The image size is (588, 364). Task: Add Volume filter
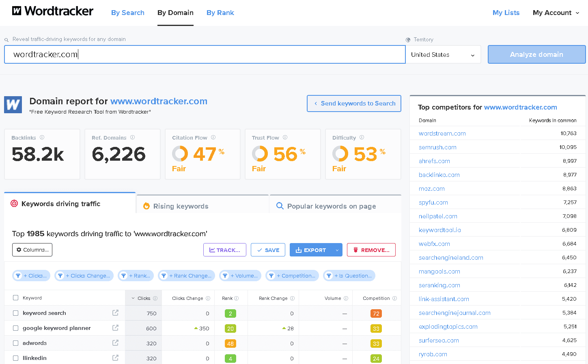[240, 276]
